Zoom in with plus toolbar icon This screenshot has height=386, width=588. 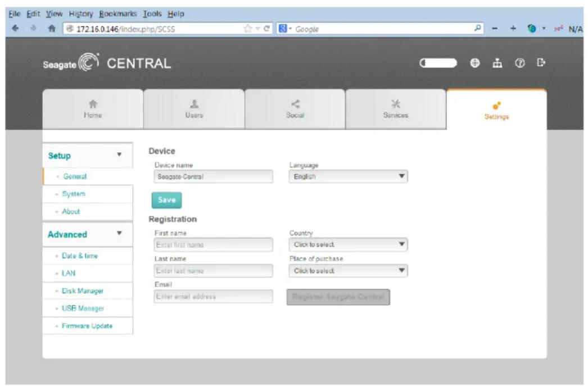coord(513,29)
